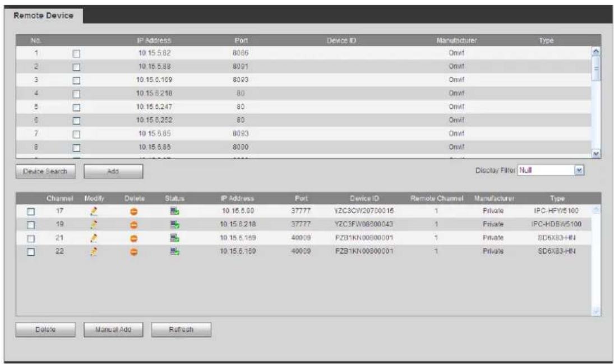Remove channel 21 using its delete icon

pos(134,238)
